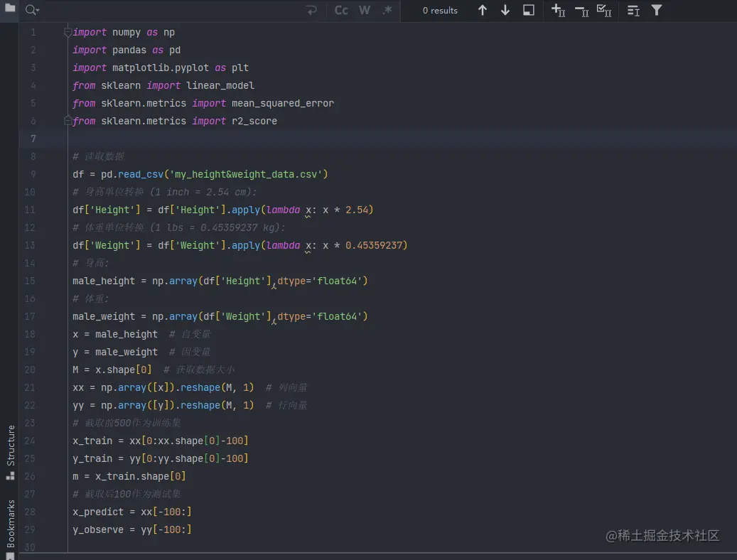
Task: Click 'y_train' on line 25
Action: point(92,459)
